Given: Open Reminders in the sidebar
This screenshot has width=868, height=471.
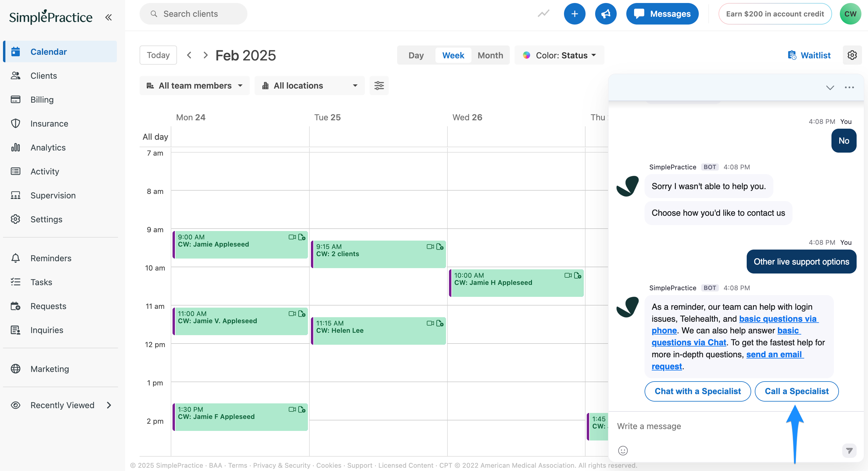Looking at the screenshot, I should (x=60, y=258).
